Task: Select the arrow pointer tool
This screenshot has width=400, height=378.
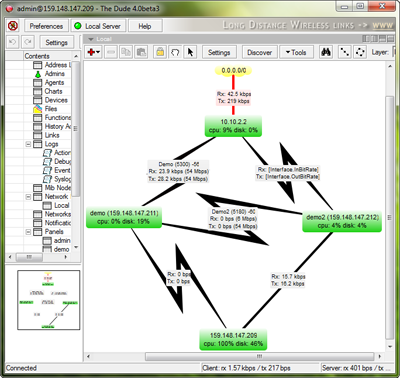Action: [x=190, y=52]
